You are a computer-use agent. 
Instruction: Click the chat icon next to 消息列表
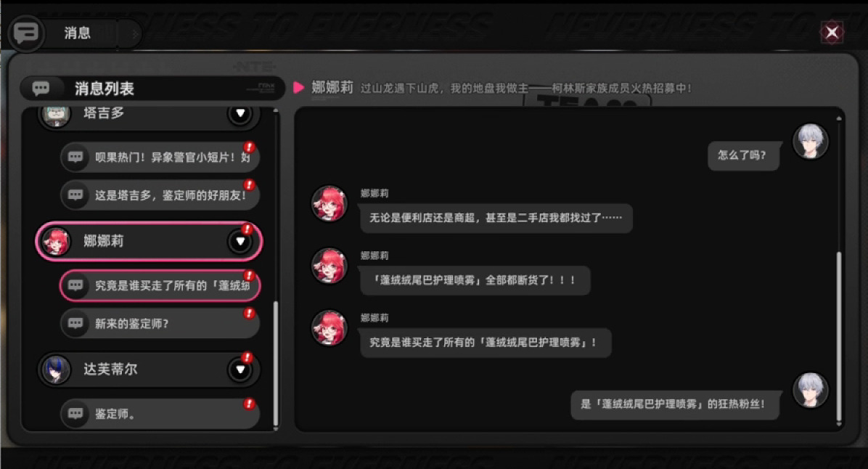click(41, 88)
